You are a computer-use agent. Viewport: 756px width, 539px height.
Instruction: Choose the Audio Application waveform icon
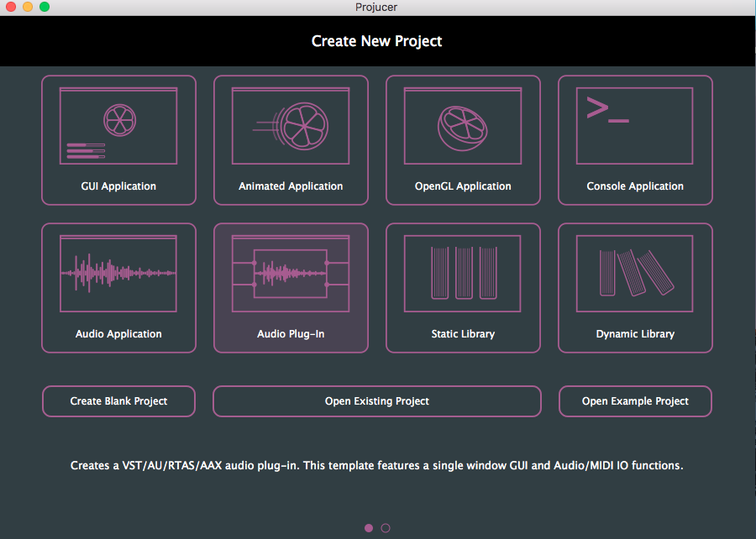[118, 274]
